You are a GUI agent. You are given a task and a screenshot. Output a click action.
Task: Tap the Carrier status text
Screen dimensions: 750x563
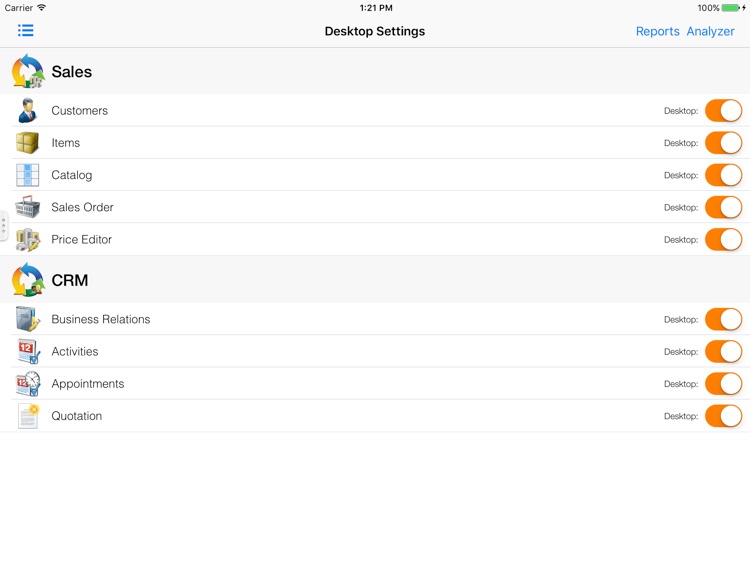pyautogui.click(x=19, y=8)
